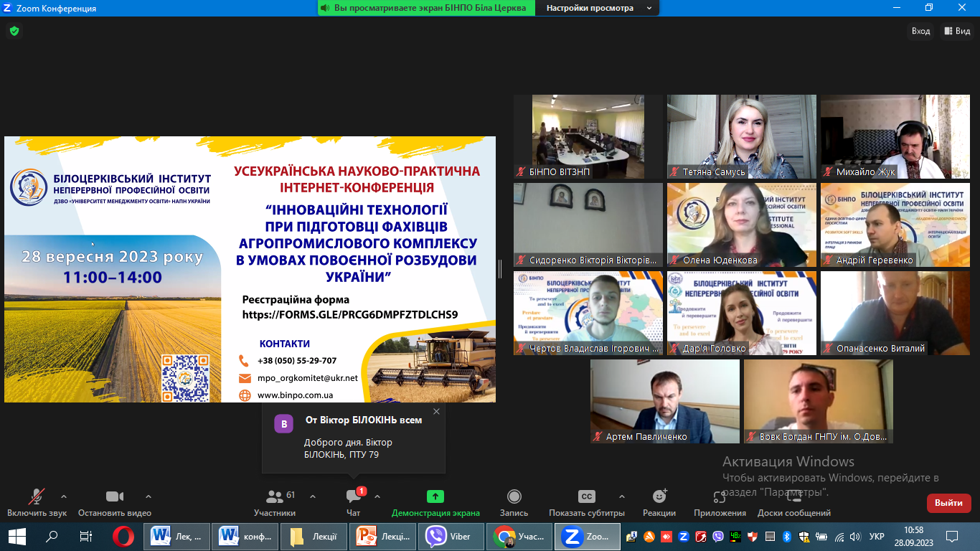Open the Настройки просмотра dropdown
This screenshot has width=980, height=551.
pyautogui.click(x=599, y=8)
